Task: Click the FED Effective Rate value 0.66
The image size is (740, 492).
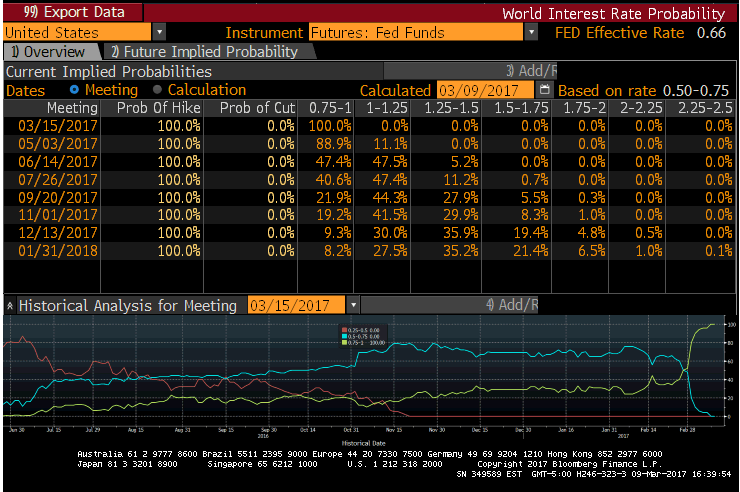Action: (x=711, y=33)
